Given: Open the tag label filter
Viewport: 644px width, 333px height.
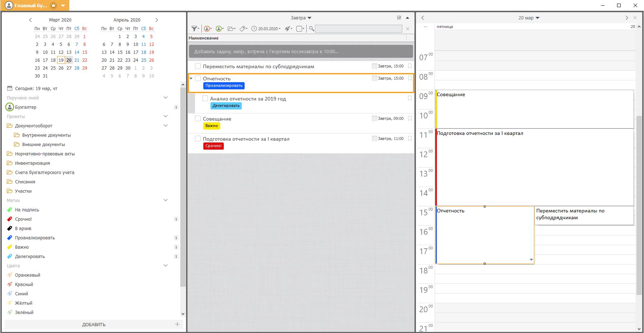Looking at the screenshot, I should 244,29.
